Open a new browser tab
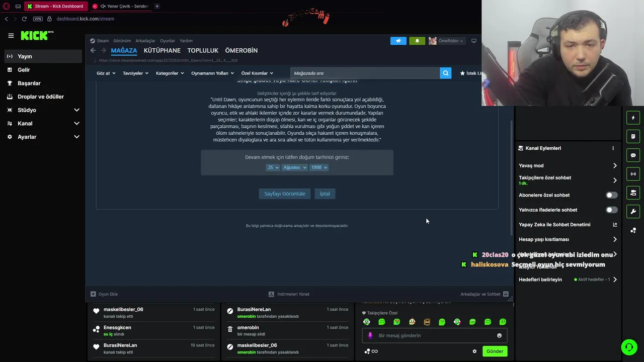The image size is (644, 362). 157,6
